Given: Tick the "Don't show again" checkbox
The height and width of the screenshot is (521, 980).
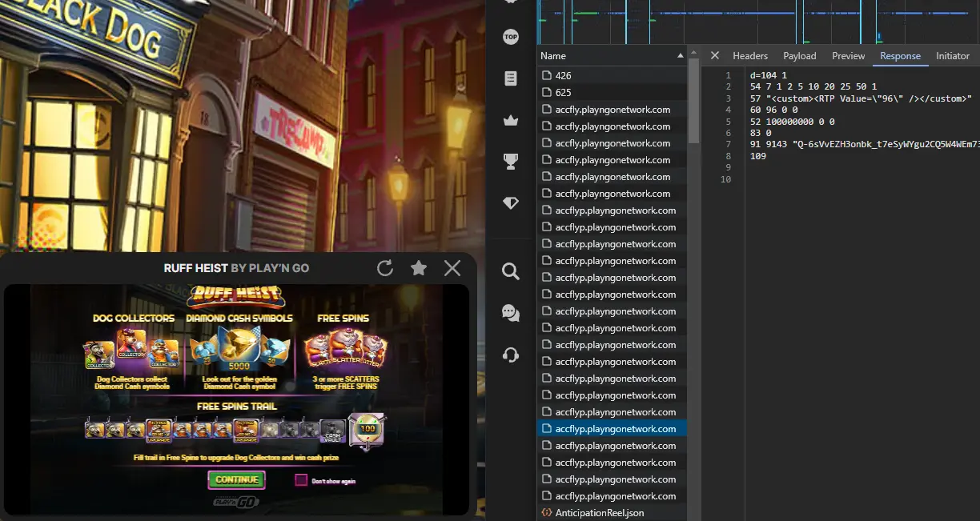Looking at the screenshot, I should click(301, 480).
